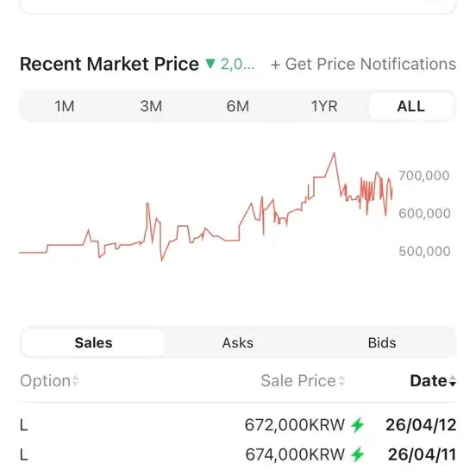The width and height of the screenshot is (476, 476).
Task: Select the 1M time range
Action: coord(65,106)
